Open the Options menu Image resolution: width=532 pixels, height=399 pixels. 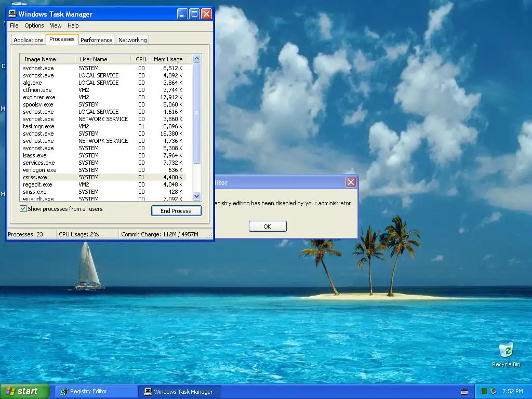(x=34, y=25)
